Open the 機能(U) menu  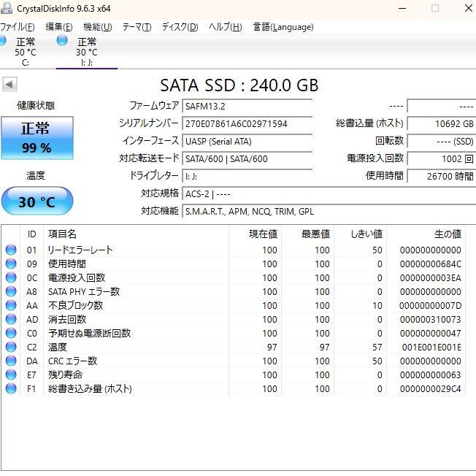click(x=97, y=27)
